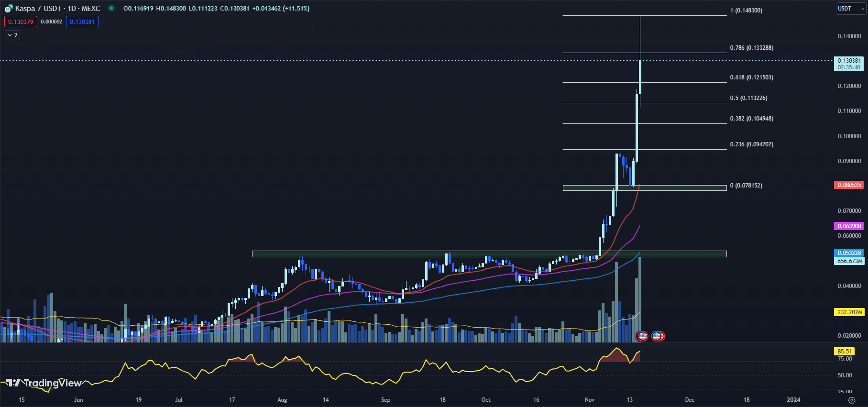Viewport: 868px width, 407px height.
Task: Click the yellow RSI value 85.51 label
Action: 845,352
